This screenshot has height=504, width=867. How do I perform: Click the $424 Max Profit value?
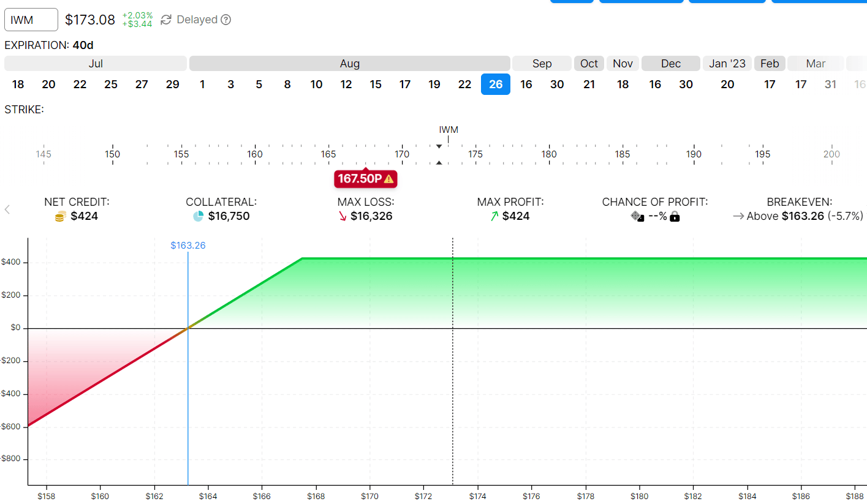pyautogui.click(x=516, y=216)
